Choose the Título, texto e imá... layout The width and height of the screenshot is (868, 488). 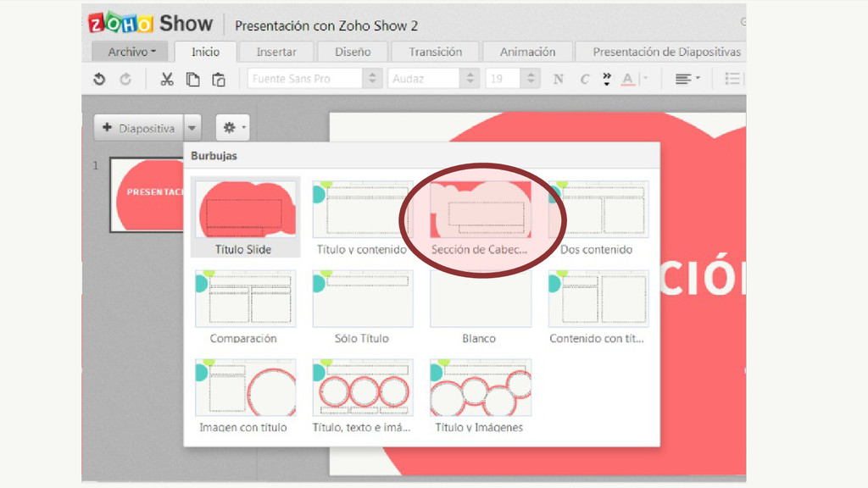click(x=362, y=396)
